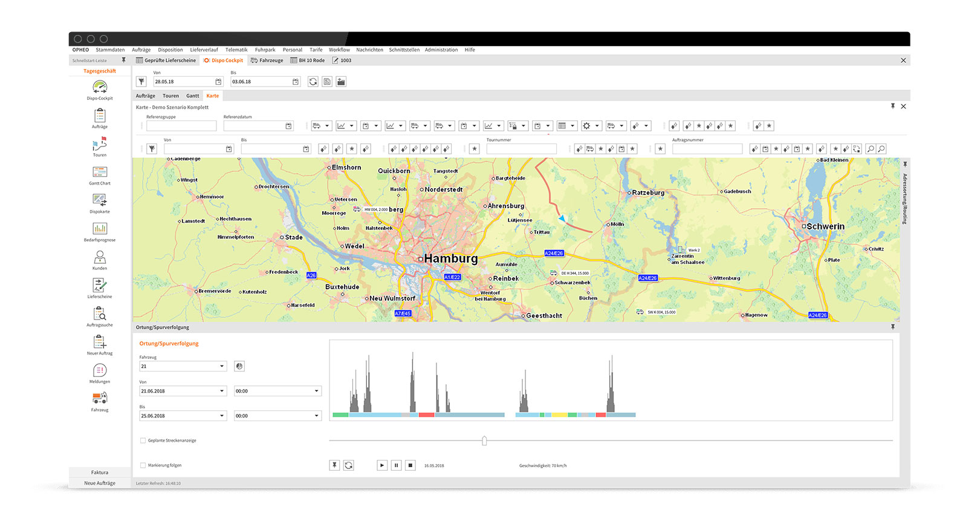Viewport: 980px width, 521px height.
Task: Expand the gear settings dropdown arrow
Action: click(x=597, y=126)
